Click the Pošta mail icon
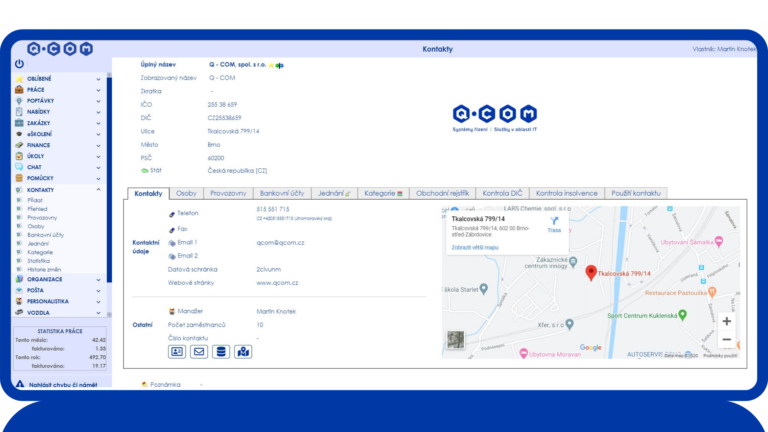 pos(19,290)
